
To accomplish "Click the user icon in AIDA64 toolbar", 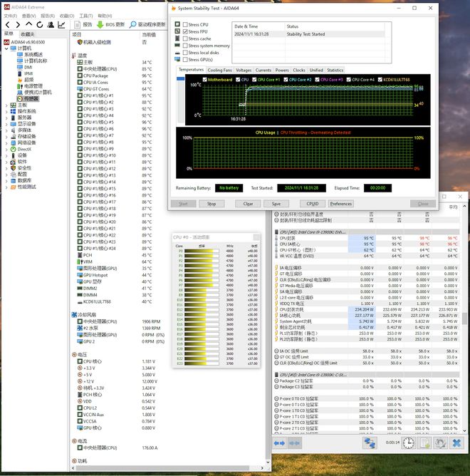I will 51,25.
